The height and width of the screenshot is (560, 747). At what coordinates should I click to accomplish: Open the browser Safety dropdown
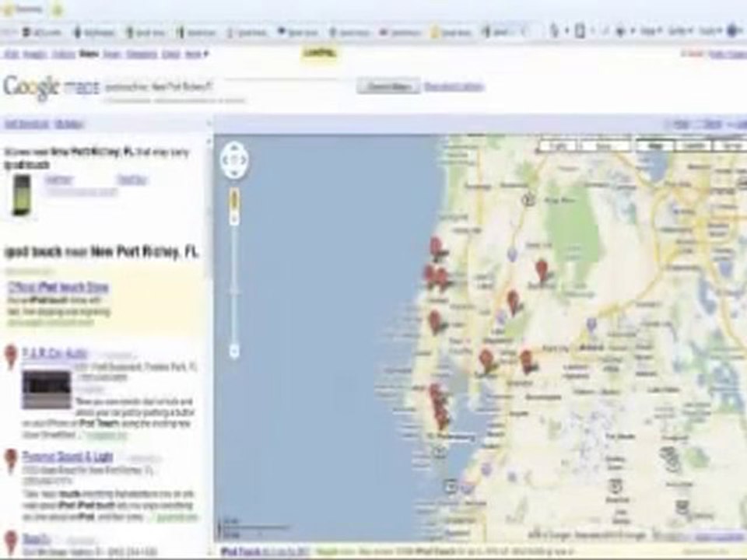(680, 32)
